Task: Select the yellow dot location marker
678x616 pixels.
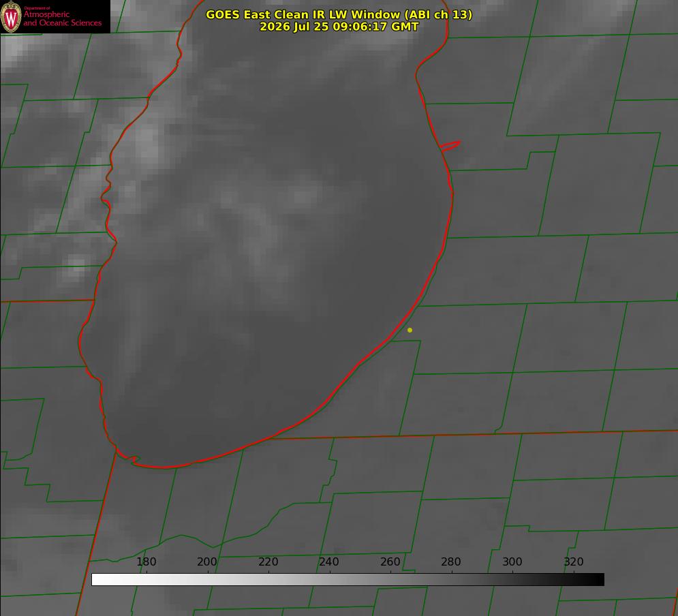Action: 410,330
